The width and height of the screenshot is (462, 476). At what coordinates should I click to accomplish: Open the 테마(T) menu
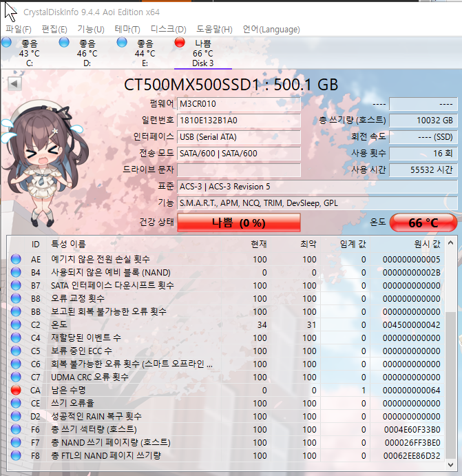tap(127, 30)
